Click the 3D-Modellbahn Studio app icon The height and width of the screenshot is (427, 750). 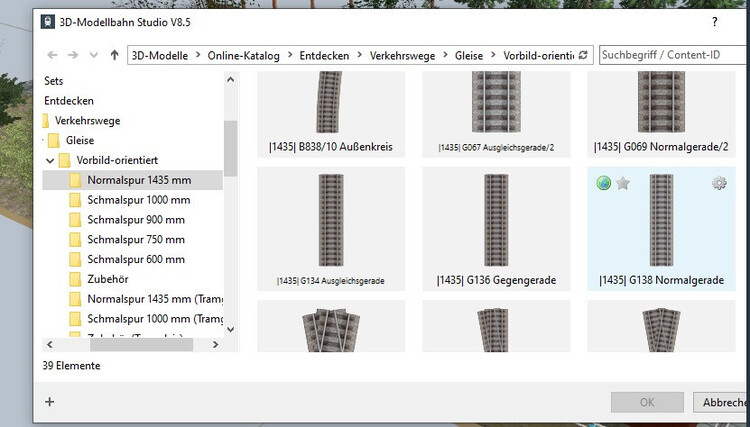point(48,22)
